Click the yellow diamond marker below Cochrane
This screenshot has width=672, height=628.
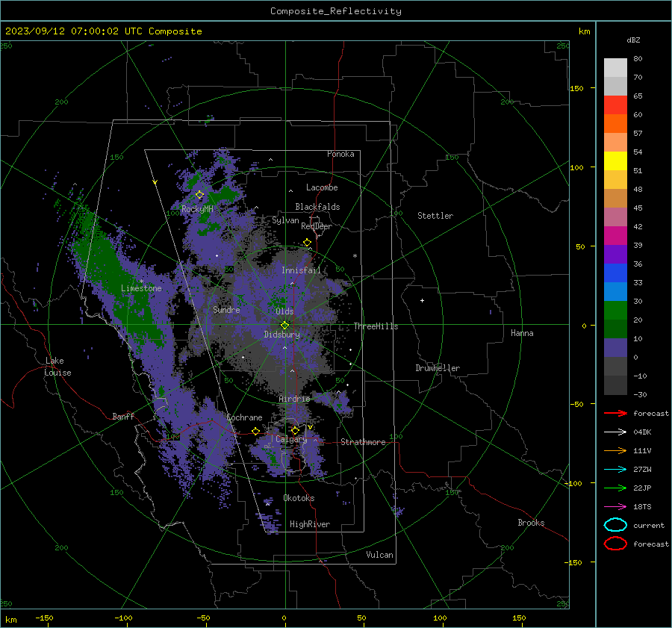point(256,431)
